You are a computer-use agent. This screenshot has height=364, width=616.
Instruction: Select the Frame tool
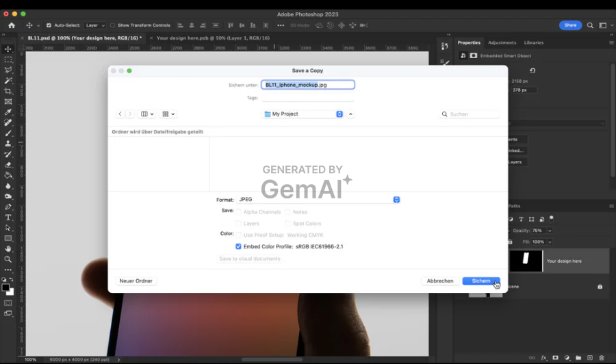coord(8,102)
